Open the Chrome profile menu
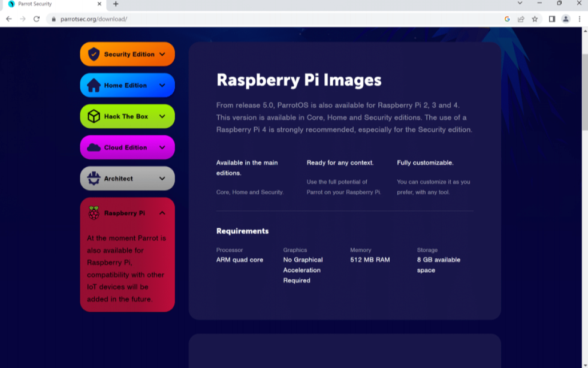 (565, 19)
